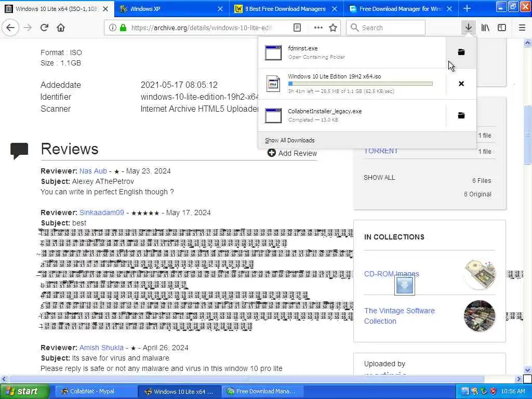532x399 pixels.
Task: Open containing folder for fdminst.exe
Action: [461, 52]
